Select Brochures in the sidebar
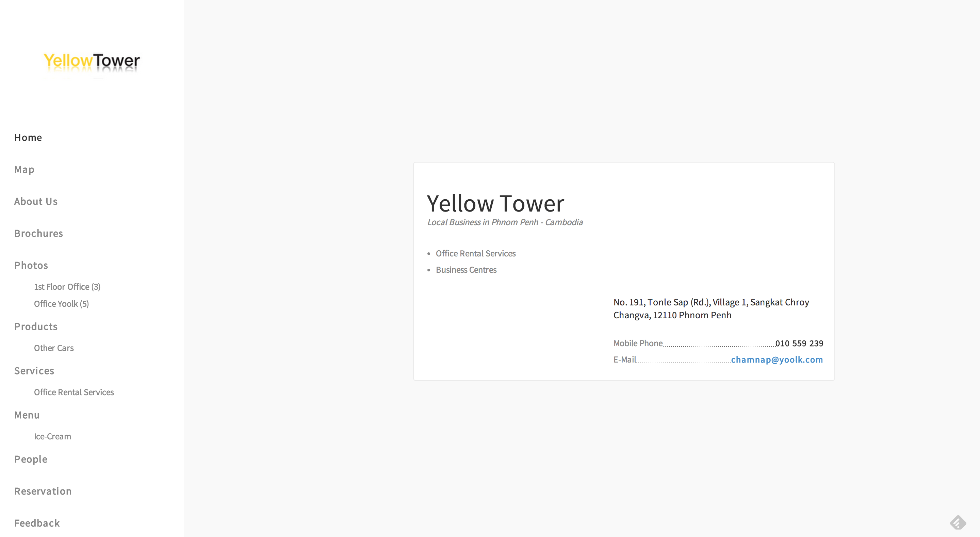 pyautogui.click(x=38, y=233)
